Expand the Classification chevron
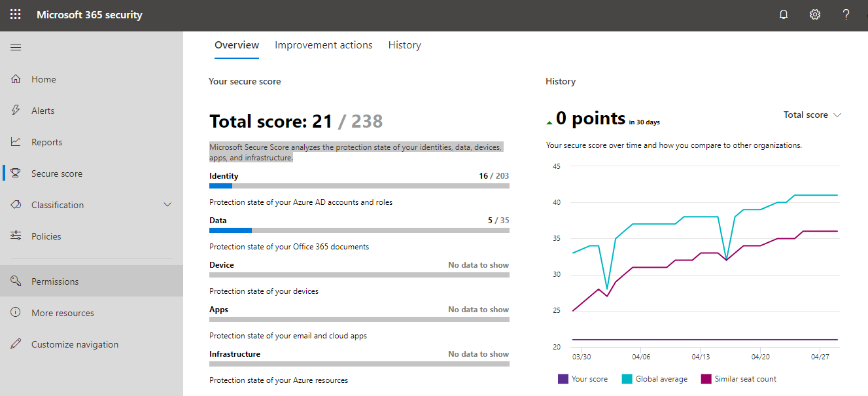Viewport: 868px width, 396px height. click(x=167, y=205)
